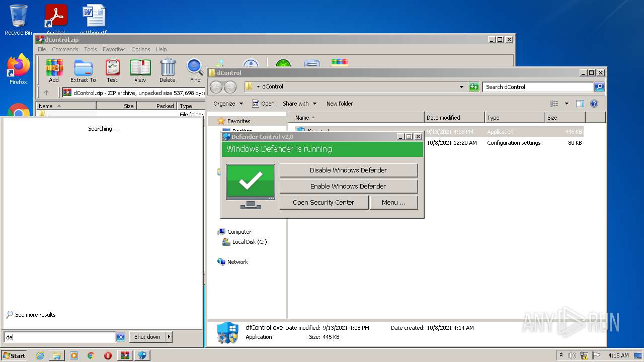Open Help menu in WinRAR
This screenshot has width=644, height=362.
click(161, 49)
